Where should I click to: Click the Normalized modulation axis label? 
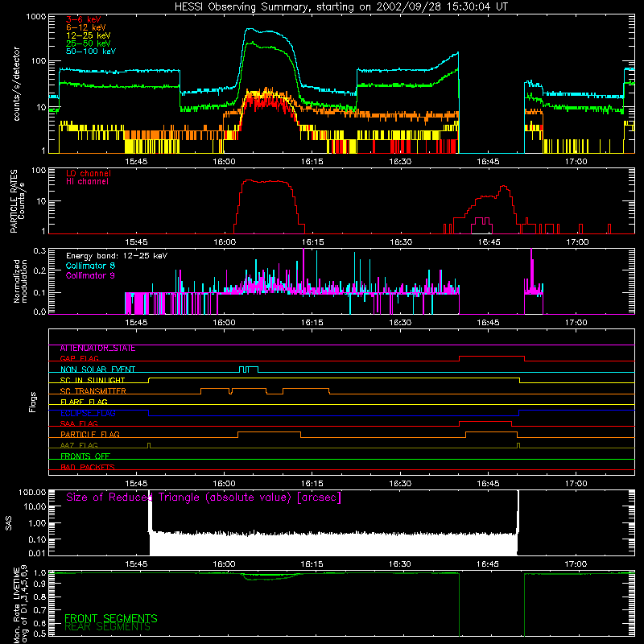[20, 281]
